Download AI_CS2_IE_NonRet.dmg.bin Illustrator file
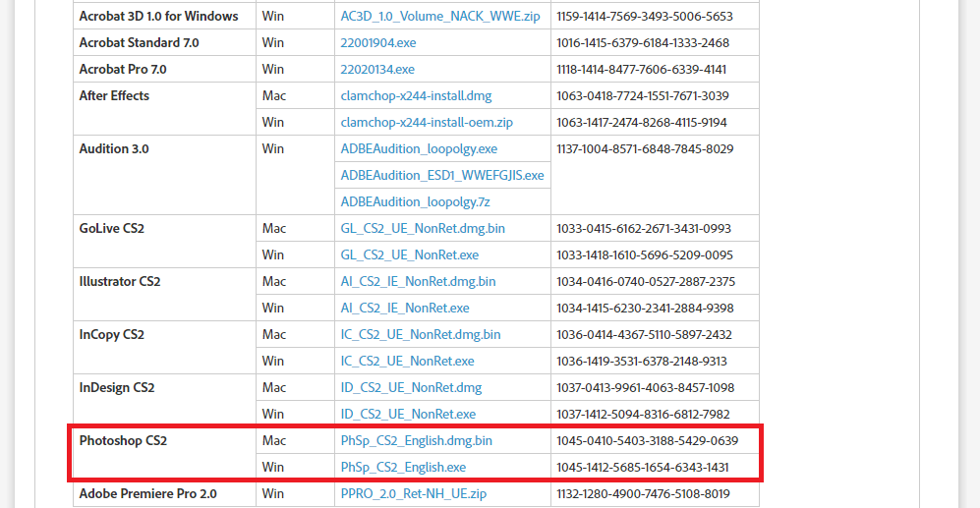 point(418,282)
